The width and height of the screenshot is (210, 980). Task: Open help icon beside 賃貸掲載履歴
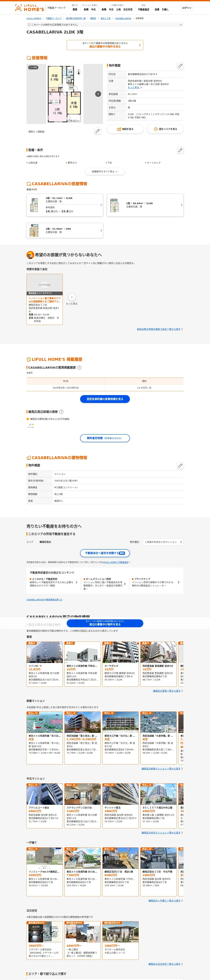point(79,367)
